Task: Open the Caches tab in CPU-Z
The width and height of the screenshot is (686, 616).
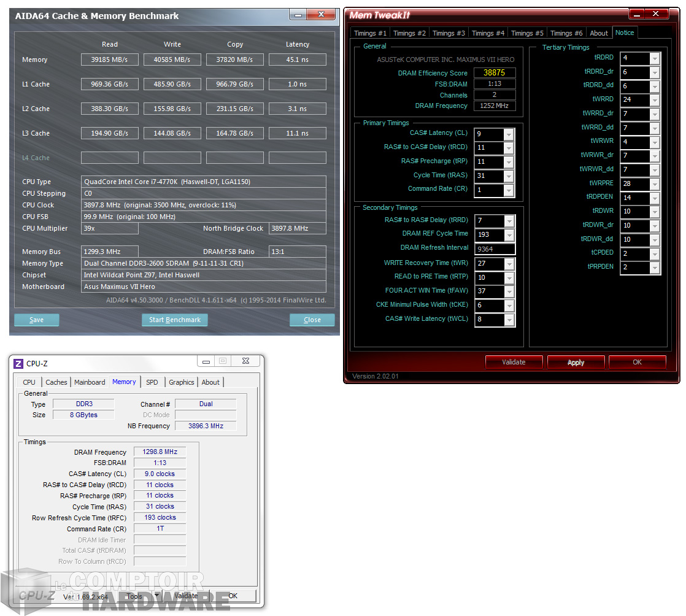Action: [x=56, y=382]
